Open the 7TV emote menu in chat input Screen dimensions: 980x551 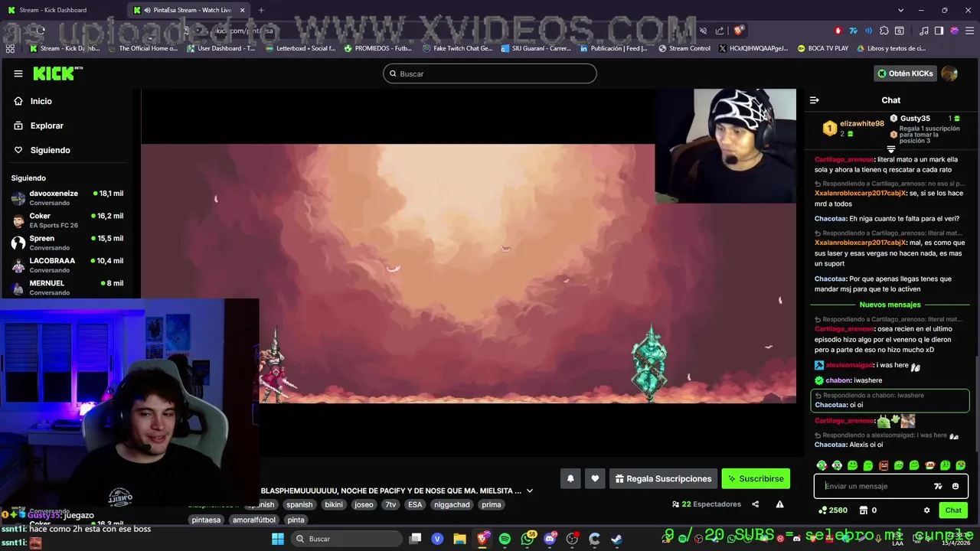[938, 486]
